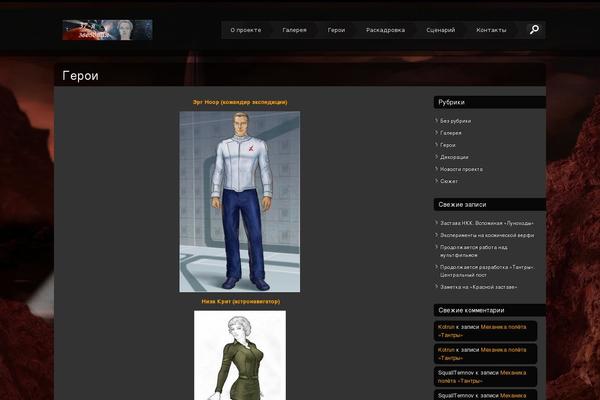This screenshot has height=400, width=600.
Task: Open «Сценарий» in the top menu
Action: point(440,30)
